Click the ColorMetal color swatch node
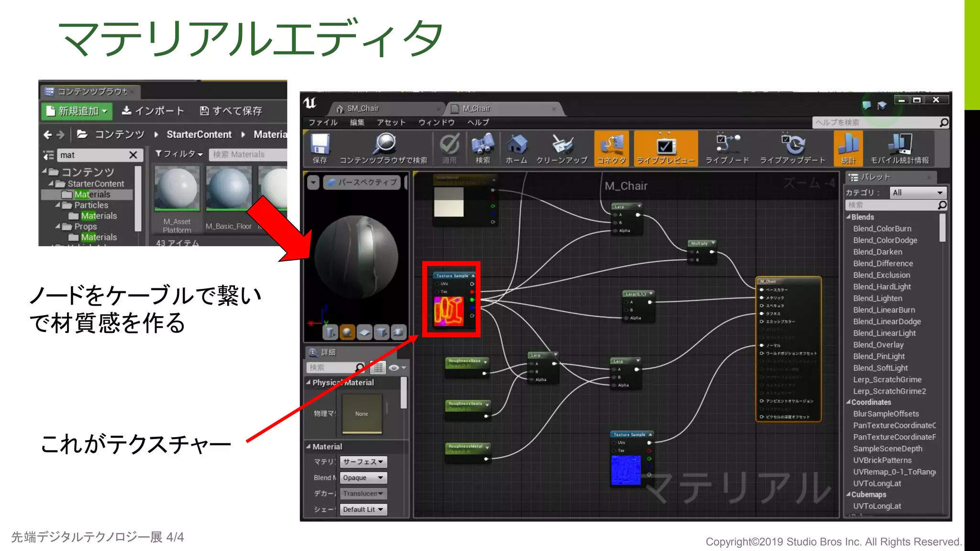The height and width of the screenshot is (551, 980). click(449, 201)
